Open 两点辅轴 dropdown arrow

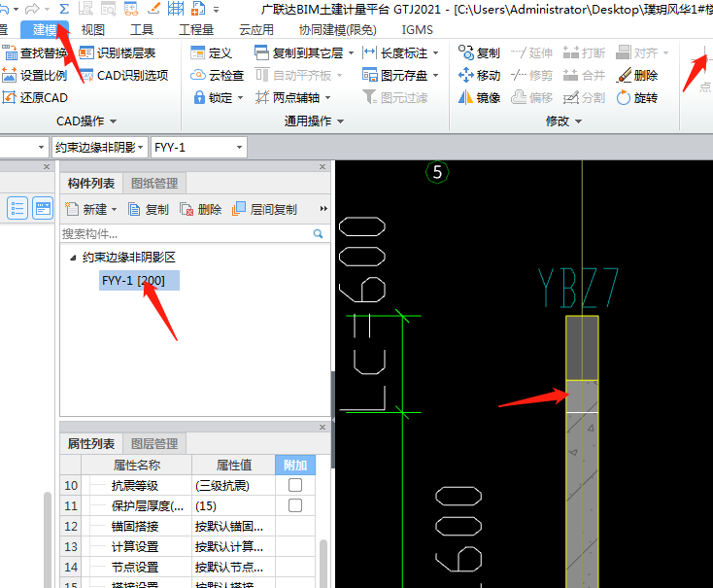328,98
